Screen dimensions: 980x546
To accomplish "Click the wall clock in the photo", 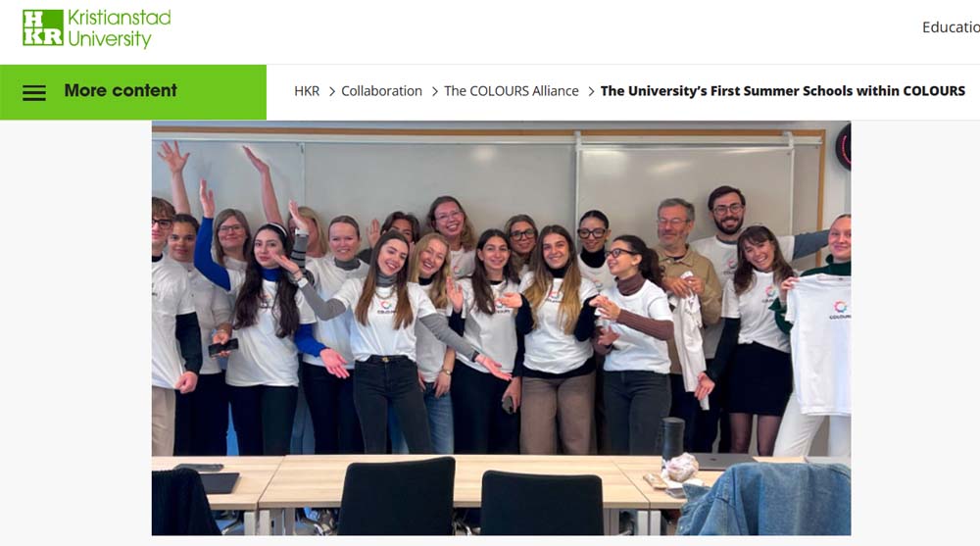I will pos(844,147).
